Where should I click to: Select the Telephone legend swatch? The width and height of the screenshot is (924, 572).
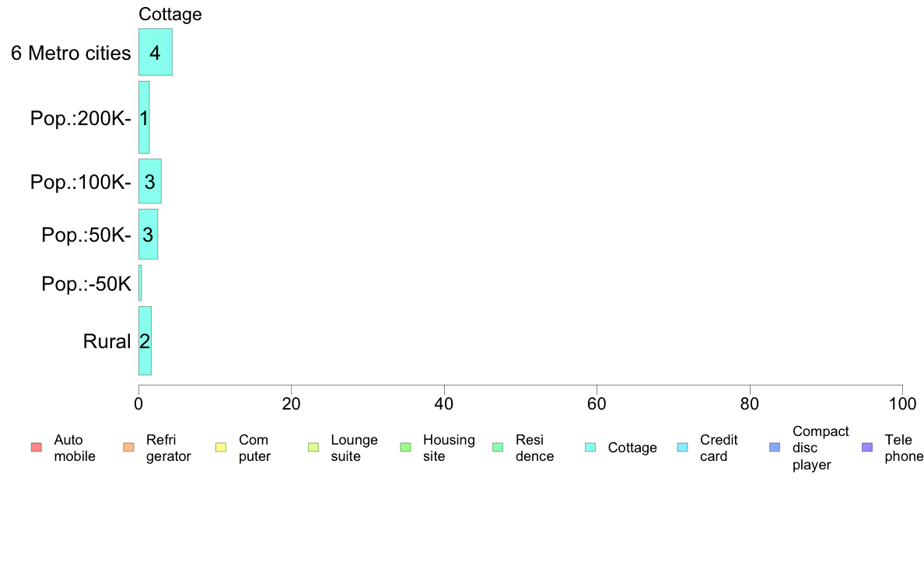pos(867,448)
